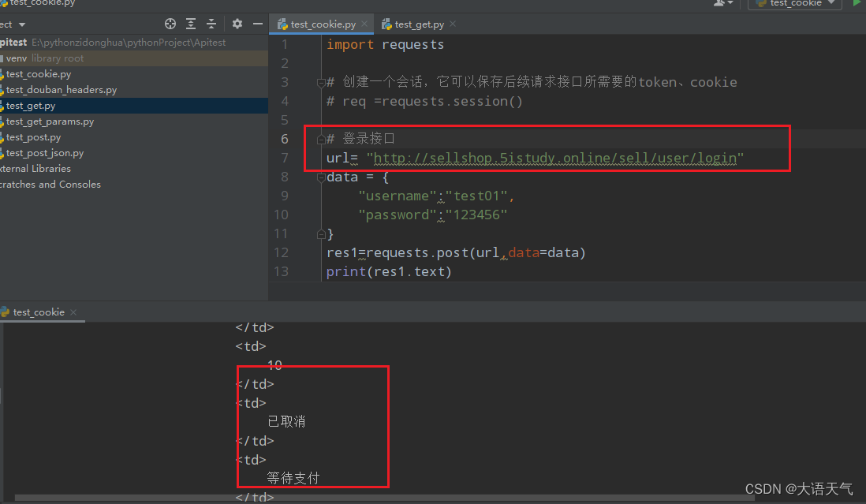Click the fold arrow next to line 6
Image resolution: width=866 pixels, height=504 pixels.
321,137
